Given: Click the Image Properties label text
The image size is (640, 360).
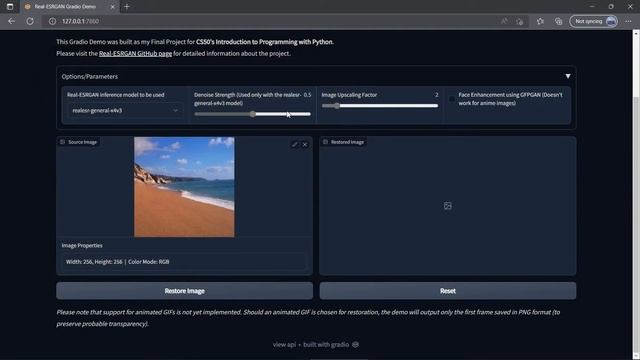Looking at the screenshot, I should tap(82, 245).
